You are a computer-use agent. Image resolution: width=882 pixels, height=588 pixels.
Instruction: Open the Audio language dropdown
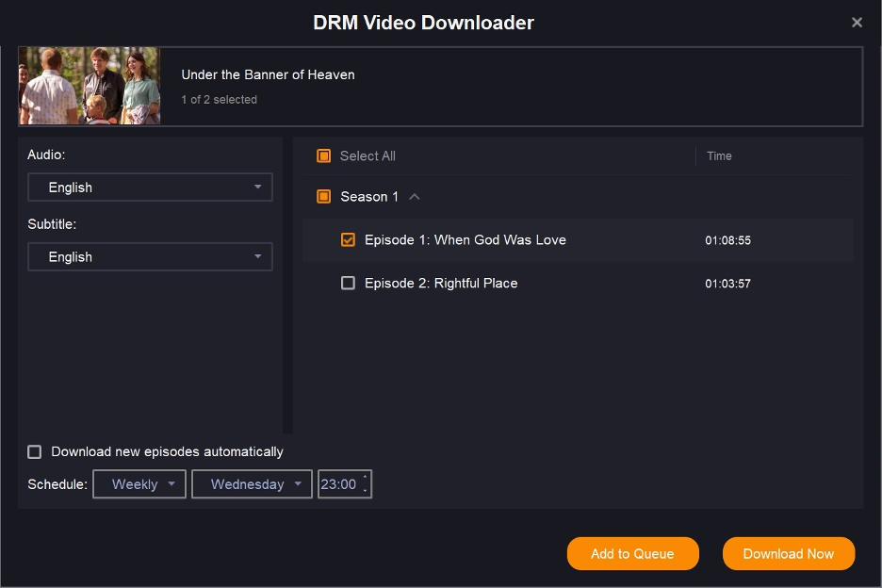pos(150,188)
